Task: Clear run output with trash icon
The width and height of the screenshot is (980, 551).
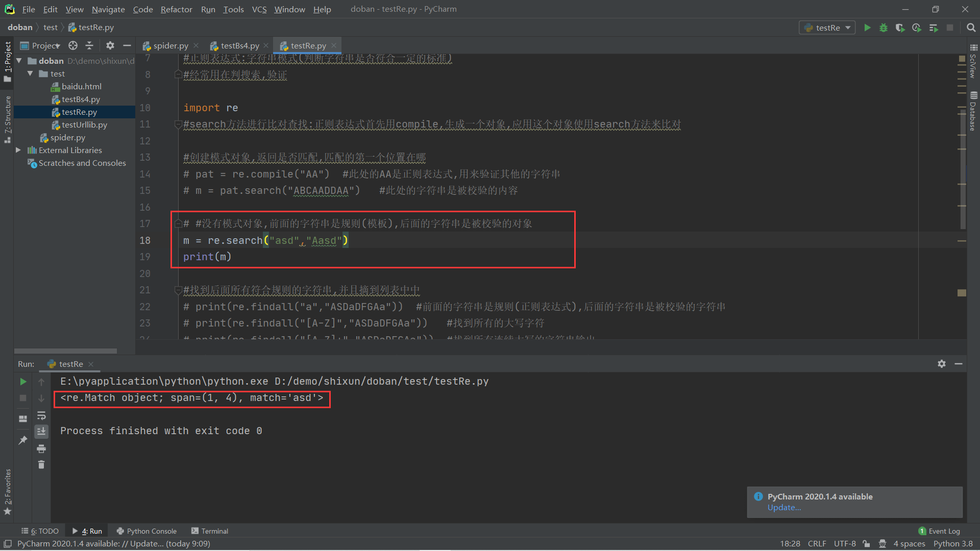Action: [x=41, y=465]
